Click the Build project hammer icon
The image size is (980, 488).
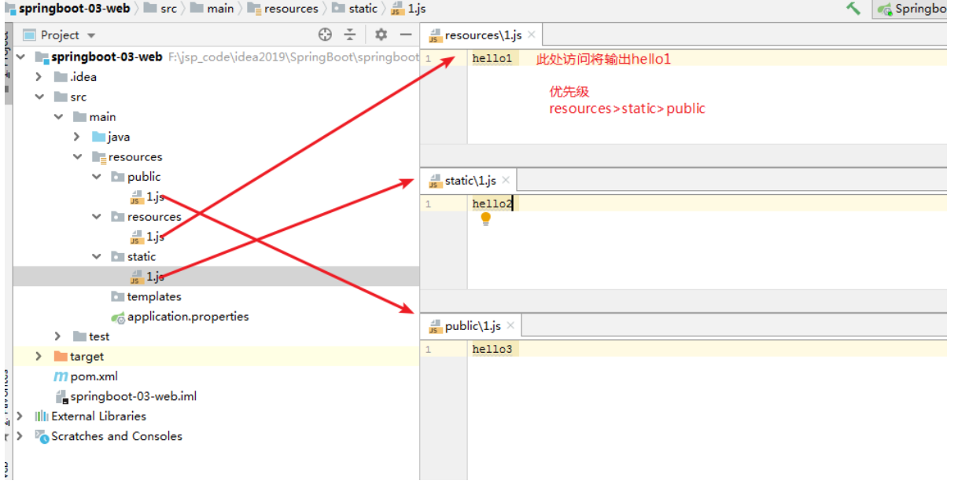coord(853,9)
